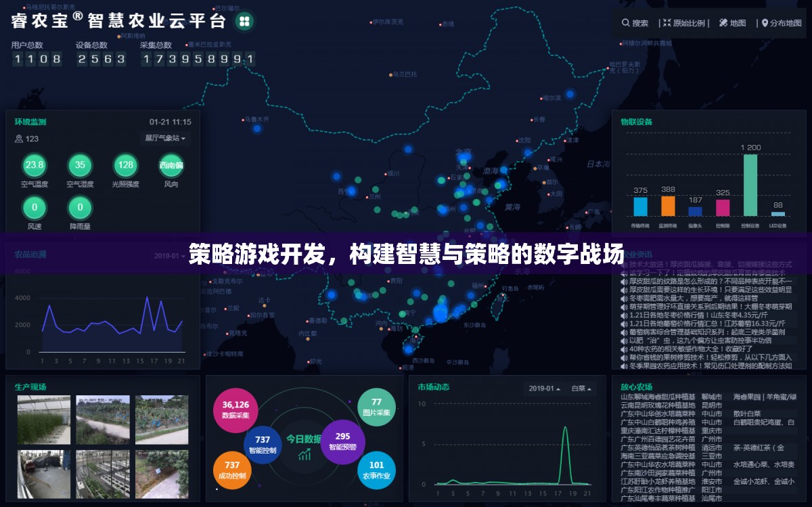812x507 pixels.
Task: Click the 采集总数 counter 17395899
Action: tap(198, 59)
